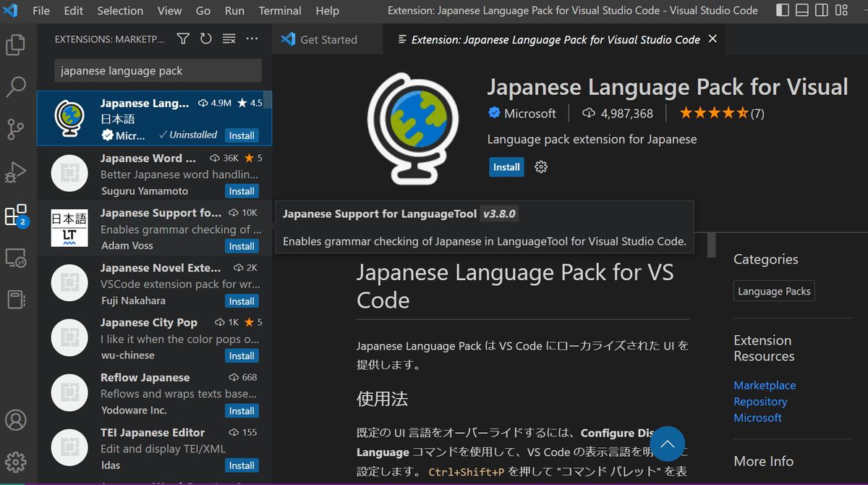Open the Run menu

[x=234, y=11]
